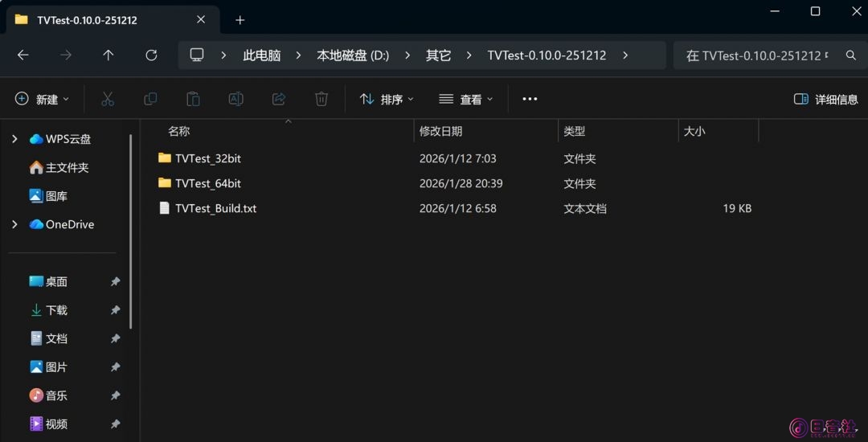Navigate to 此电脑 in address bar
Image resolution: width=868 pixels, height=442 pixels.
pyautogui.click(x=262, y=55)
